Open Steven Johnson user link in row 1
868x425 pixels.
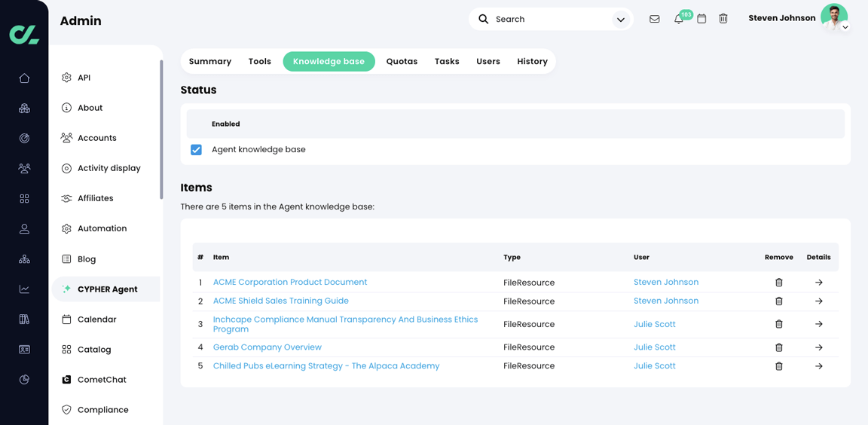666,283
